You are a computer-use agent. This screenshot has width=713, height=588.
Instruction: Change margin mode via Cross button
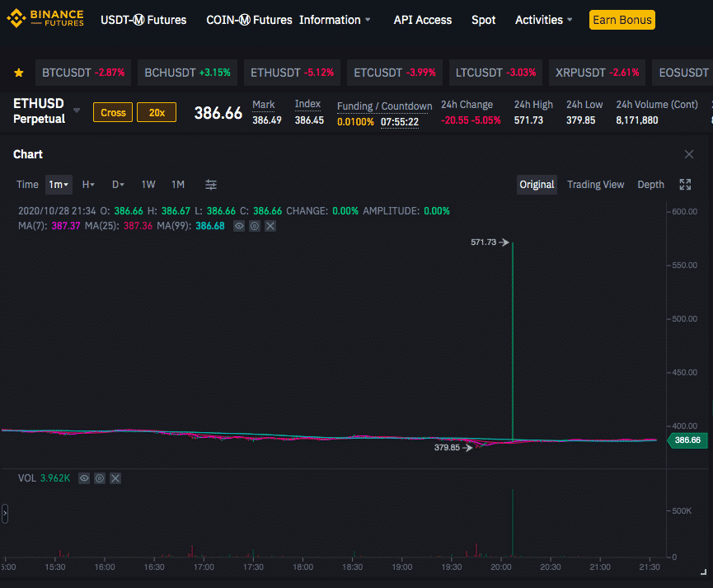coord(113,112)
